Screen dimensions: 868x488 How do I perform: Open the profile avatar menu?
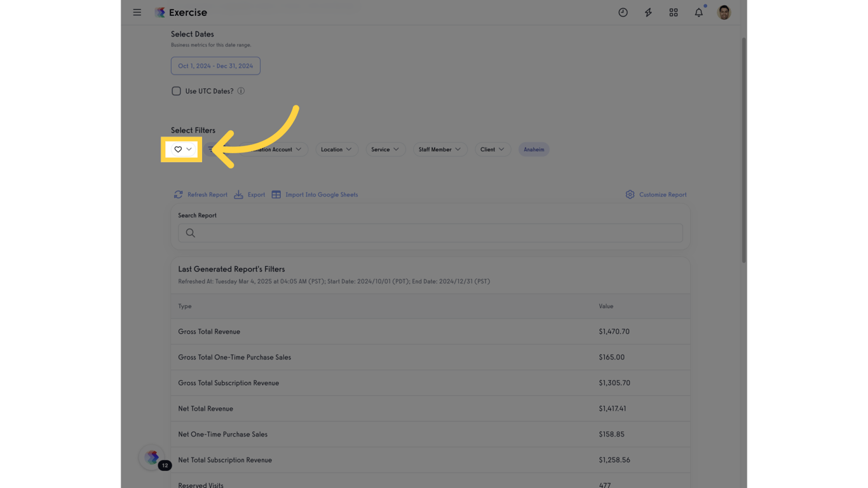coord(724,12)
